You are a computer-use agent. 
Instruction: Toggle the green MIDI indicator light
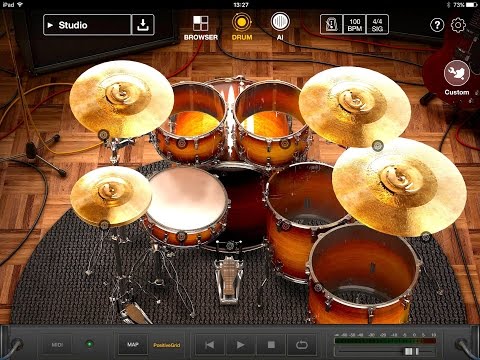(x=89, y=344)
